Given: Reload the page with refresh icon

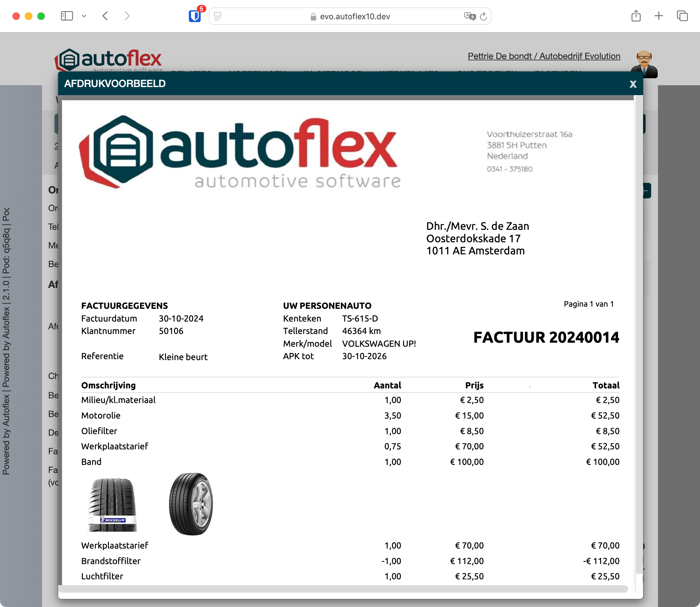Looking at the screenshot, I should pyautogui.click(x=483, y=16).
